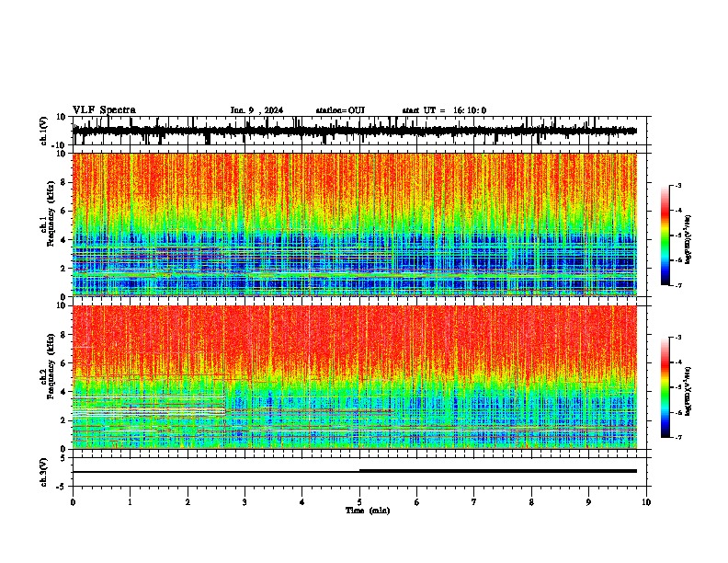Click the time axis tick label 9
728x563 pixels.
pos(588,502)
